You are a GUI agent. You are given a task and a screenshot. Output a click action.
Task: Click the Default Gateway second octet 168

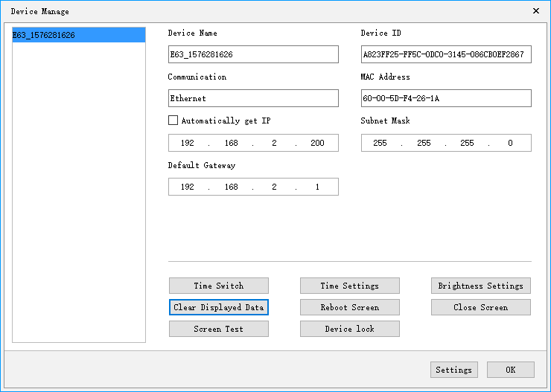(232, 187)
